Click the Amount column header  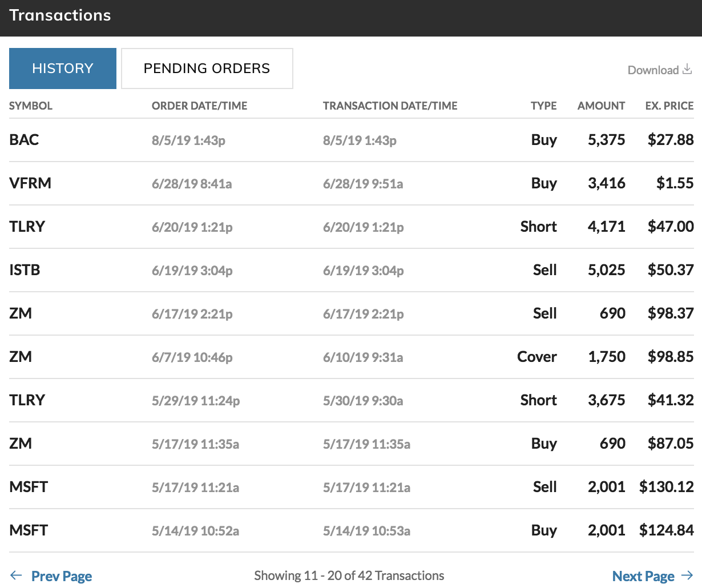601,106
